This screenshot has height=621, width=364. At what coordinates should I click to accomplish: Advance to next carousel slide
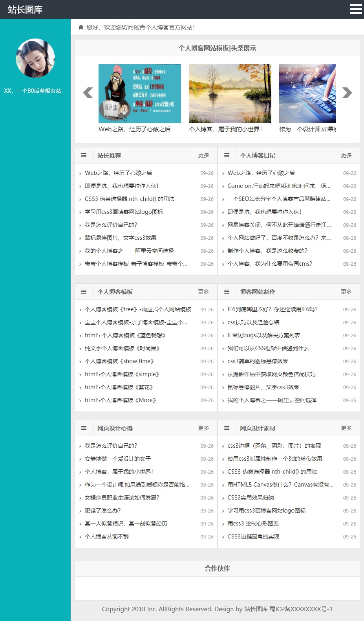347,93
